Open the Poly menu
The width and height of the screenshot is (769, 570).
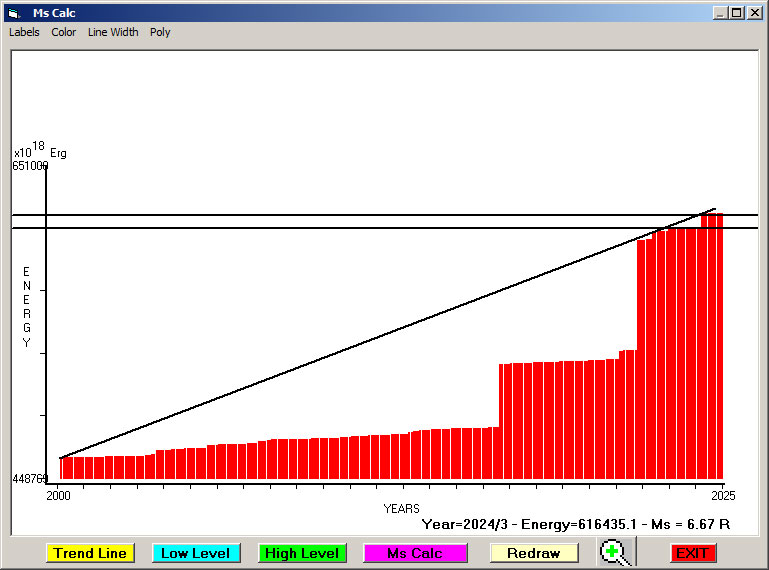point(160,32)
